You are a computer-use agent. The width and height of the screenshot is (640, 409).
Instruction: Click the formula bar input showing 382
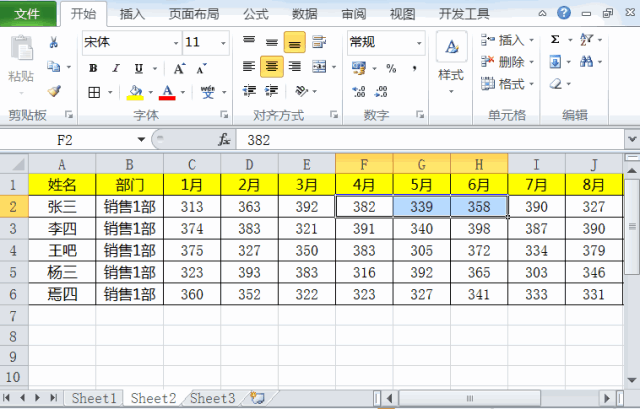(431, 140)
